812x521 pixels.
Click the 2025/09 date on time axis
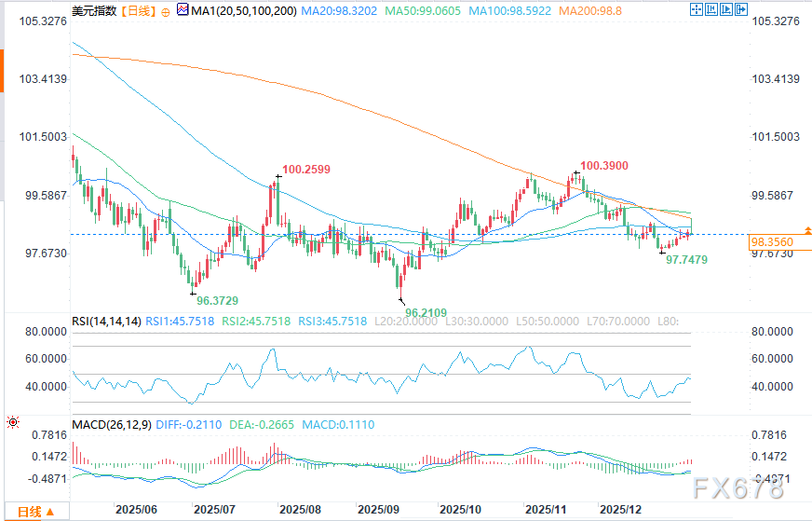pos(378,510)
